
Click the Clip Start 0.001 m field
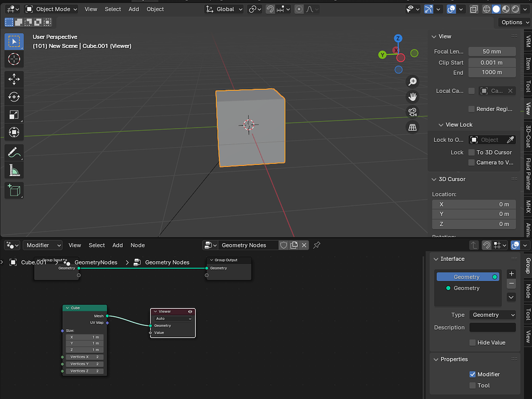pyautogui.click(x=492, y=62)
